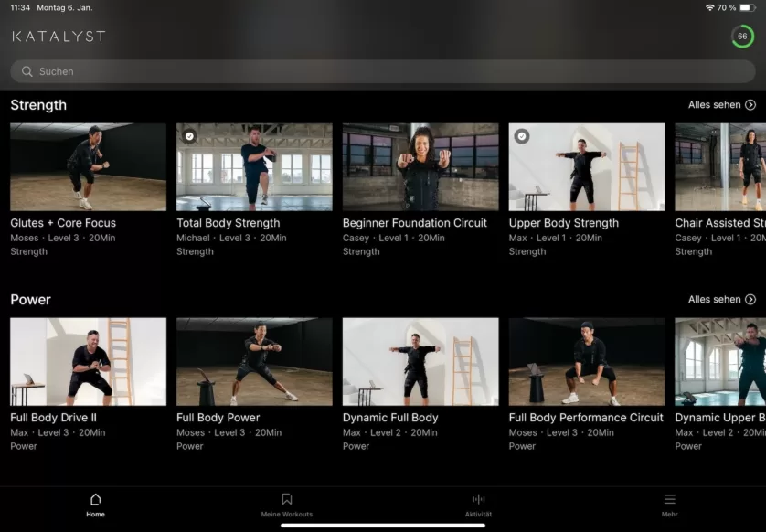Open the Dynamic Full Body thumbnail

tap(420, 362)
